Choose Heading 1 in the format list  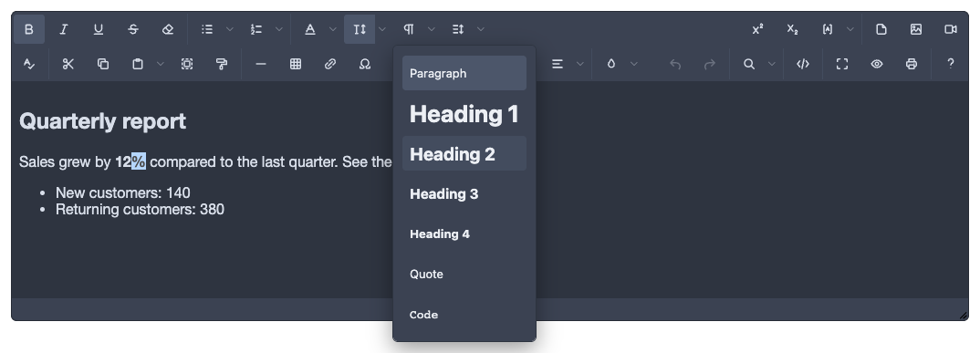[464, 114]
